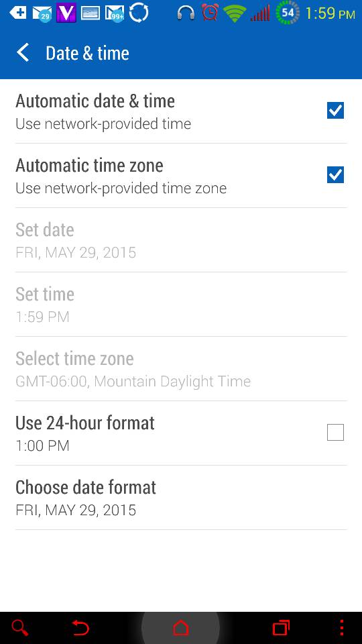Tap the red search icon in navigation bar
Image resolution: width=362 pixels, height=644 pixels.
19,628
